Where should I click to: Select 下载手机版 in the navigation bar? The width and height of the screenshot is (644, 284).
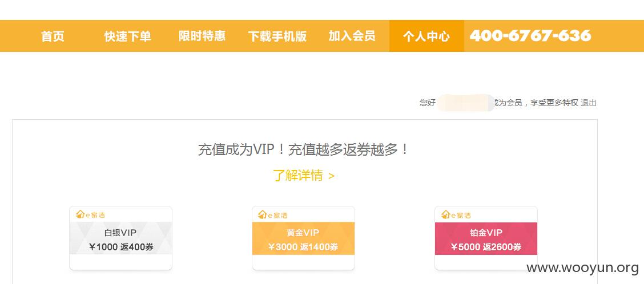(277, 36)
